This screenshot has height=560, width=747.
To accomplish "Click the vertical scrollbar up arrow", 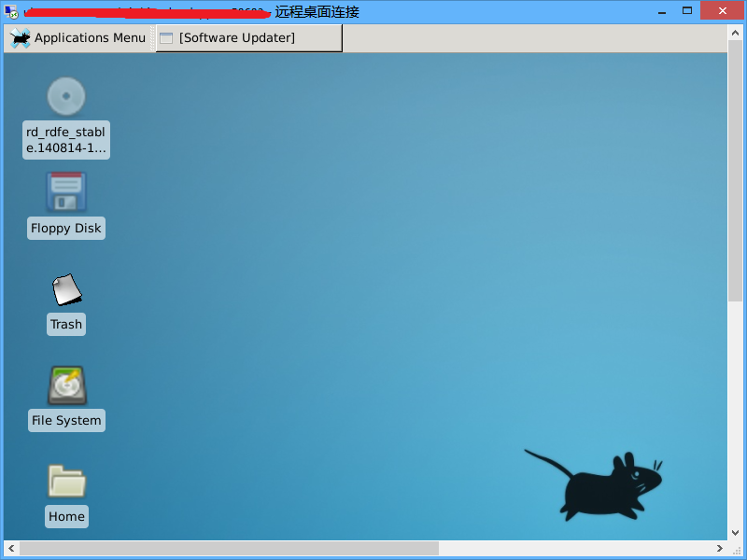I will coord(735,33).
